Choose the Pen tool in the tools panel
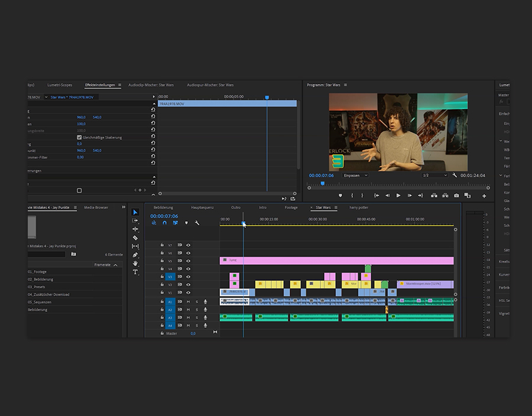 pyautogui.click(x=135, y=255)
